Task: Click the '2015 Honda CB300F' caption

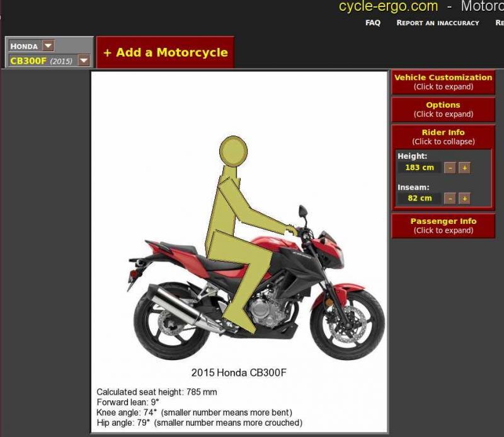Action: [x=239, y=373]
